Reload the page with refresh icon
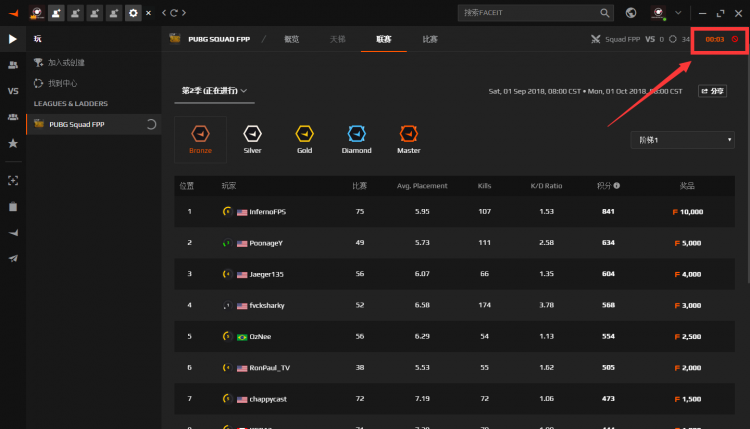The width and height of the screenshot is (750, 429). tap(174, 13)
